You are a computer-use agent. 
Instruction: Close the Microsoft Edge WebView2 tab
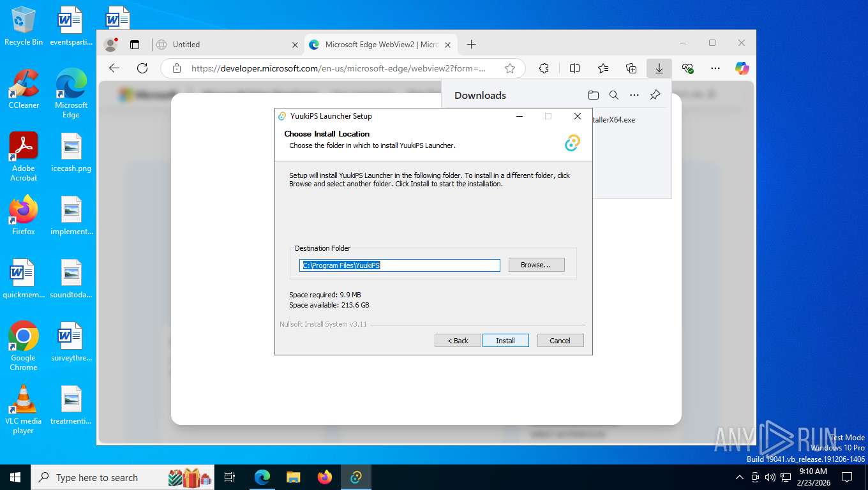click(447, 45)
